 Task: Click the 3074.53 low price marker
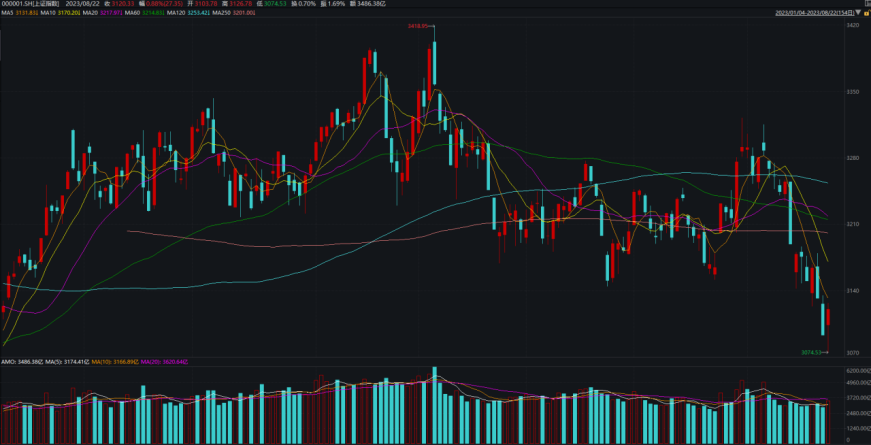pos(811,352)
